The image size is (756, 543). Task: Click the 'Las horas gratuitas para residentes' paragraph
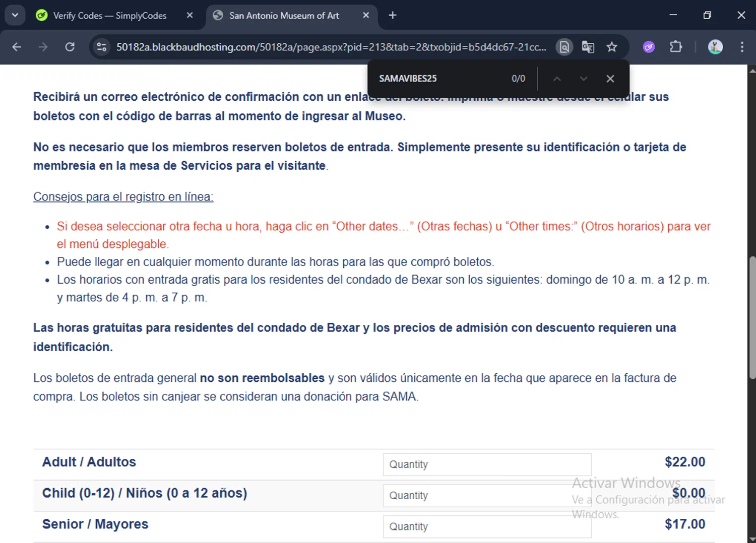coord(355,337)
